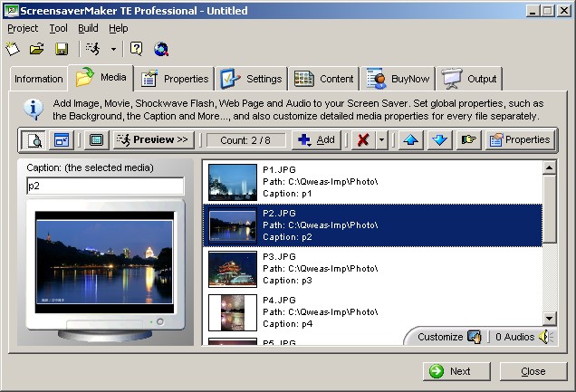This screenshot has width=576, height=392.
Task: Open the Build menu
Action: tap(88, 28)
